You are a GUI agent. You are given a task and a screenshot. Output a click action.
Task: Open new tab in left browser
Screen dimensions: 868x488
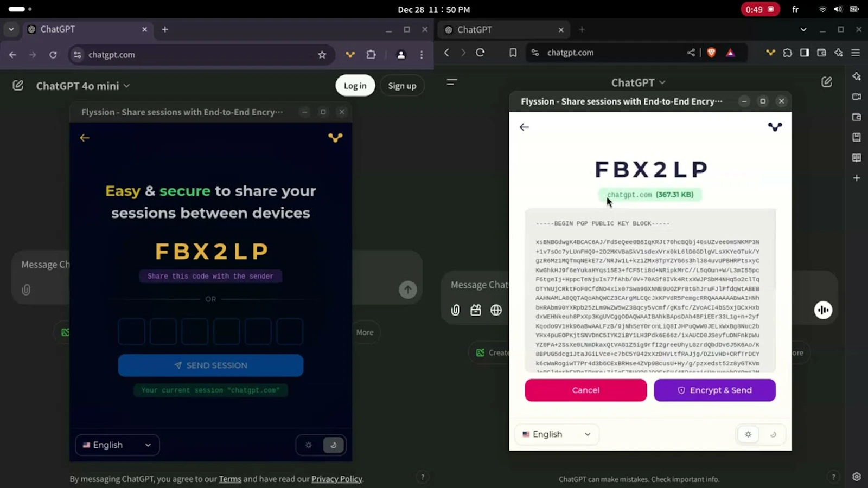165,29
